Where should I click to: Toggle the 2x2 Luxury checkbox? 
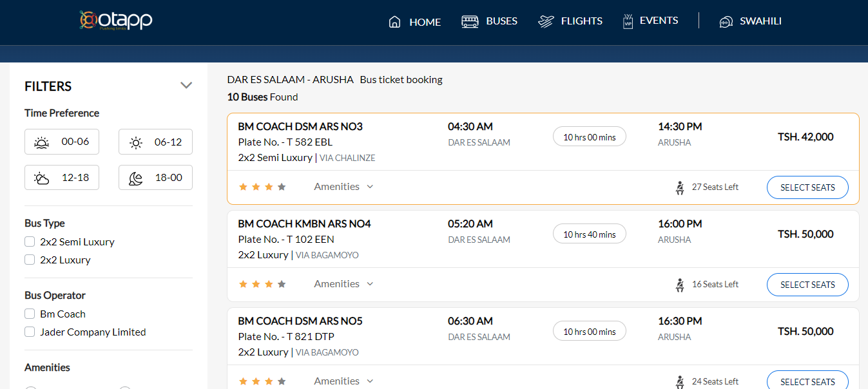click(30, 260)
